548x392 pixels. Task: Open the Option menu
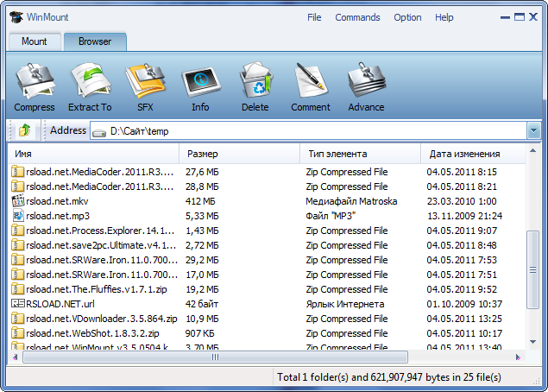(407, 17)
